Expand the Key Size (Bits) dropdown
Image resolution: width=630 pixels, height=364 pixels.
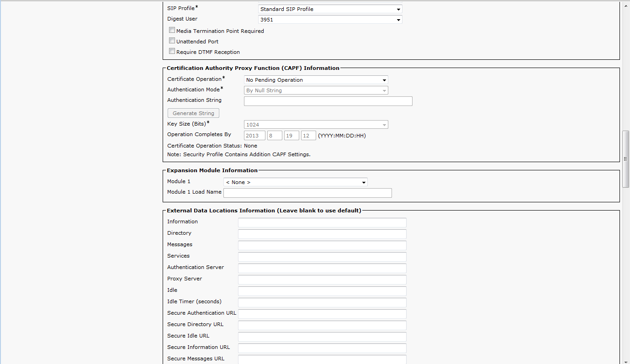click(316, 125)
